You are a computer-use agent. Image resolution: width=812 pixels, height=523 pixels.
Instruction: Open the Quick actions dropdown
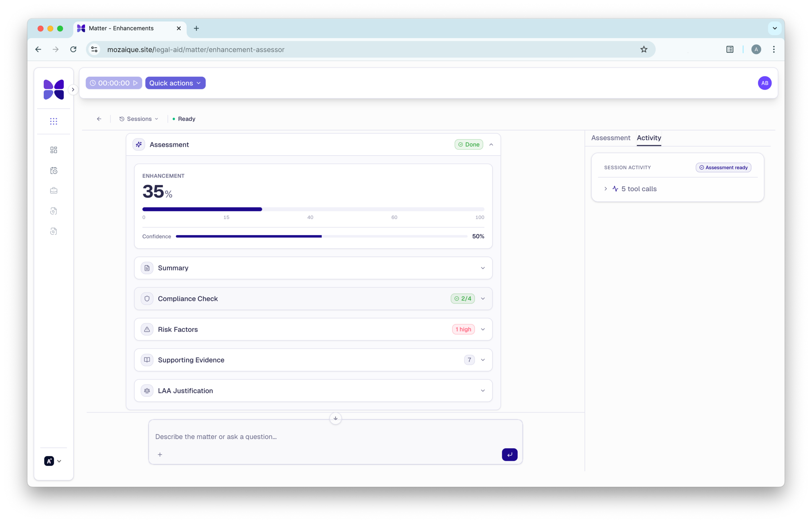pyautogui.click(x=175, y=83)
